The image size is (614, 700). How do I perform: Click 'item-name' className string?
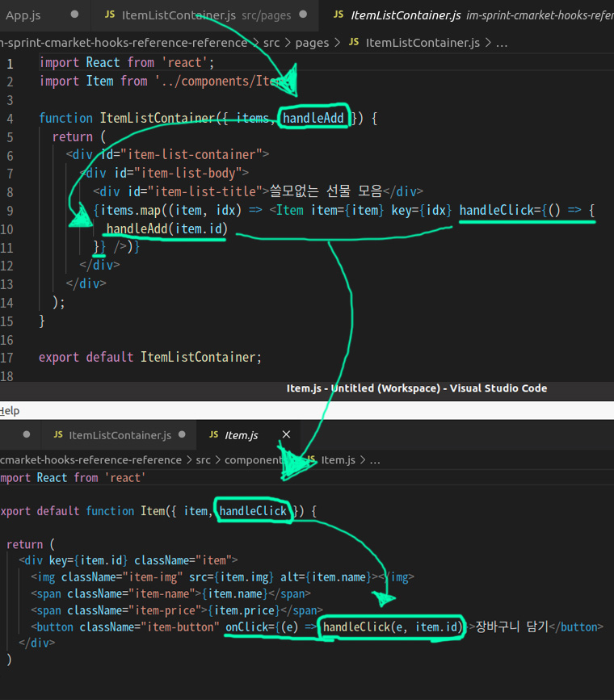162,593
